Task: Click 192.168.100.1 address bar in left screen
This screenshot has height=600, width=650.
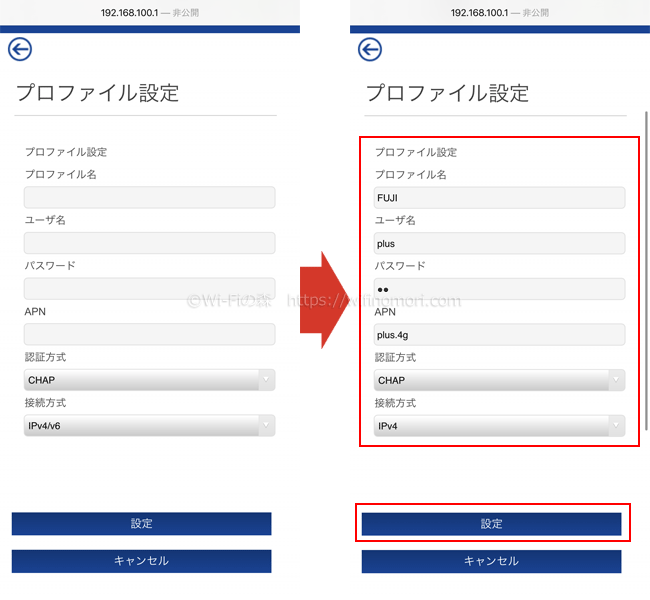Action: pos(150,13)
